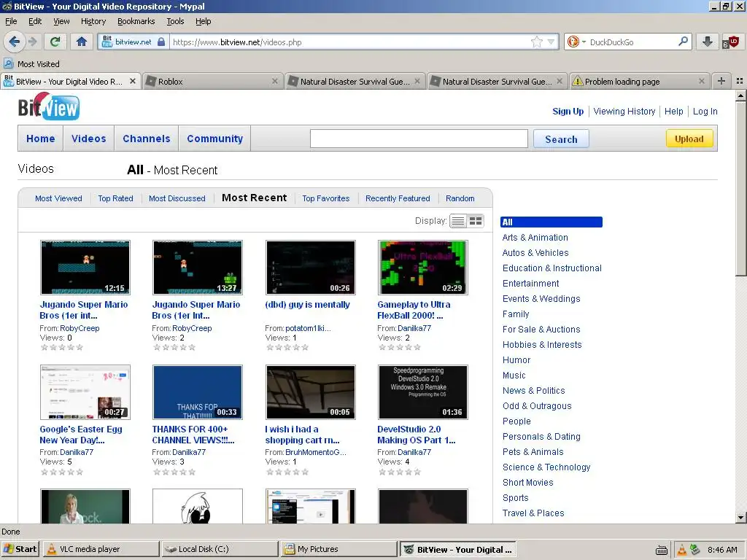Open a new tab with the plus button
The image size is (747, 560).
721,81
